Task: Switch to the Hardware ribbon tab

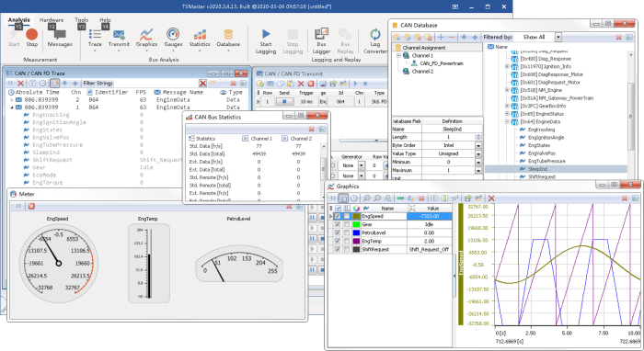Action: pyautogui.click(x=52, y=19)
